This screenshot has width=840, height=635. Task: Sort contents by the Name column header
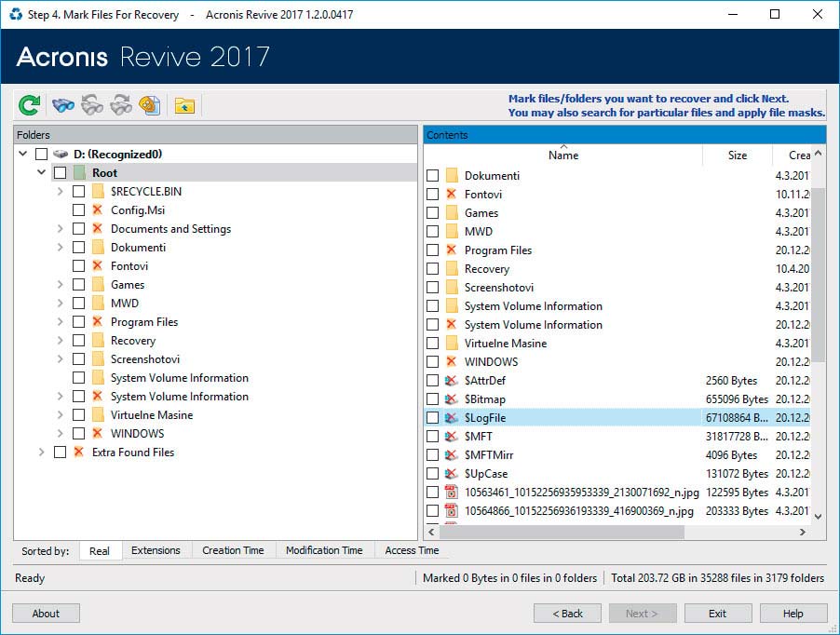(x=563, y=155)
